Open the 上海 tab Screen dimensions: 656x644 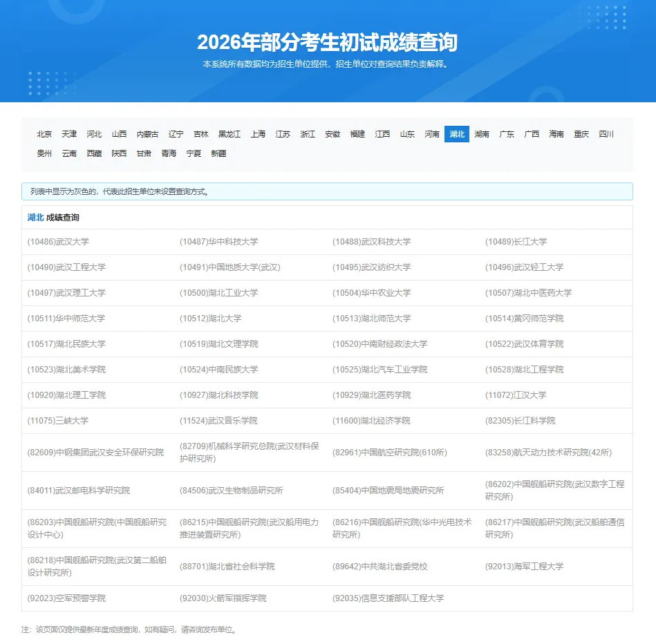point(258,134)
